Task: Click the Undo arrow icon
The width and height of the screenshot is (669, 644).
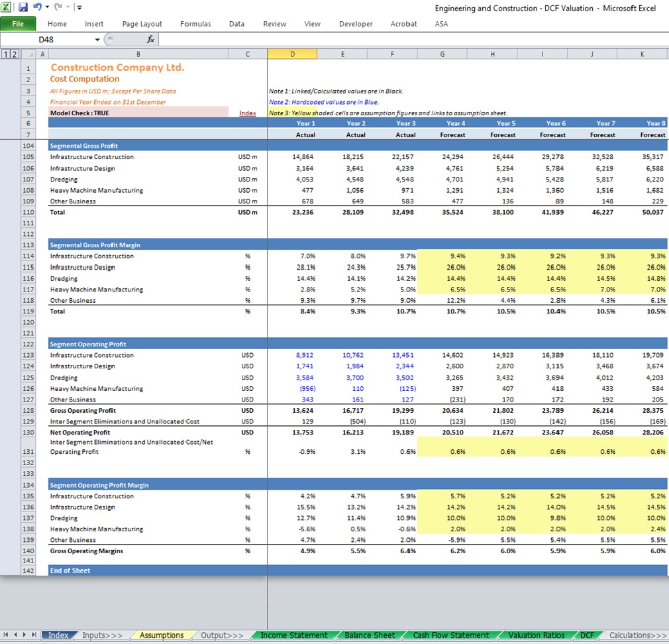Action: click(38, 7)
